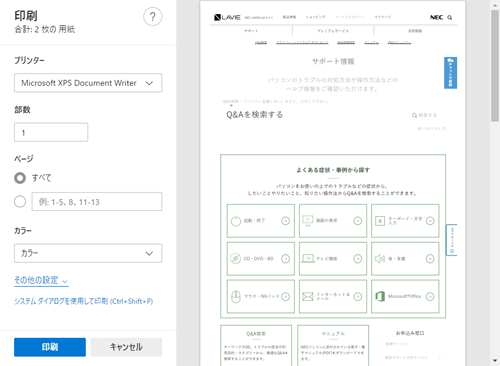
Task: Click the LAVIE logo in preview
Action: (x=227, y=17)
